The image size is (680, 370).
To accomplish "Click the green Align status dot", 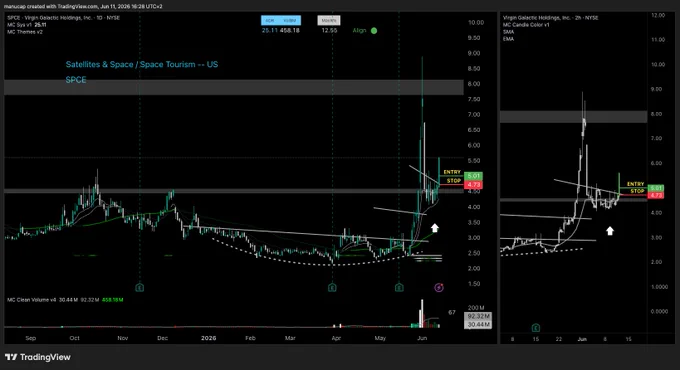I will point(374,30).
